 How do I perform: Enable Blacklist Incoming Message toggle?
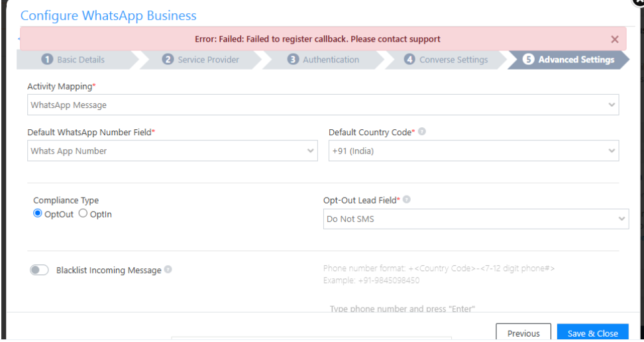tap(39, 270)
